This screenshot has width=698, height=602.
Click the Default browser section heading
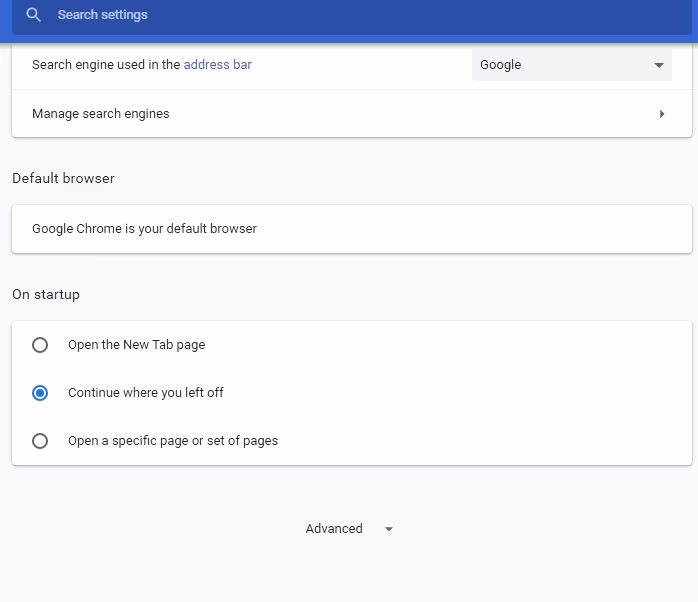[x=63, y=179]
